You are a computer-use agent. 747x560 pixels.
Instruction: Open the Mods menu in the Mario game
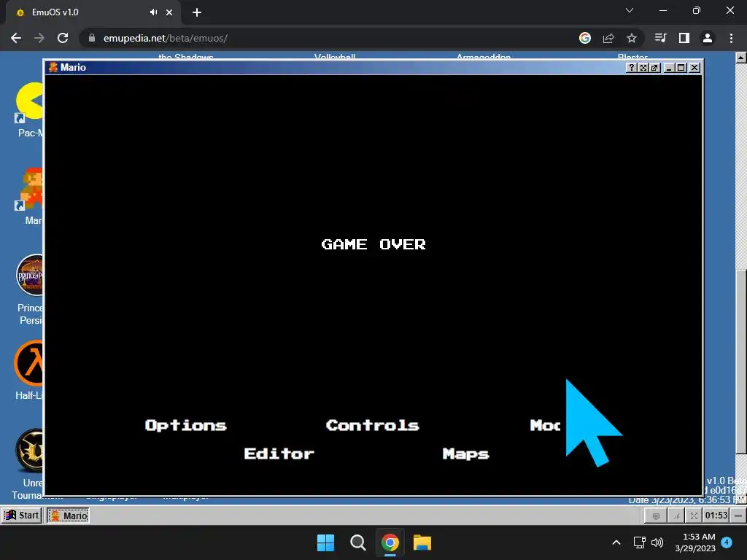point(546,425)
